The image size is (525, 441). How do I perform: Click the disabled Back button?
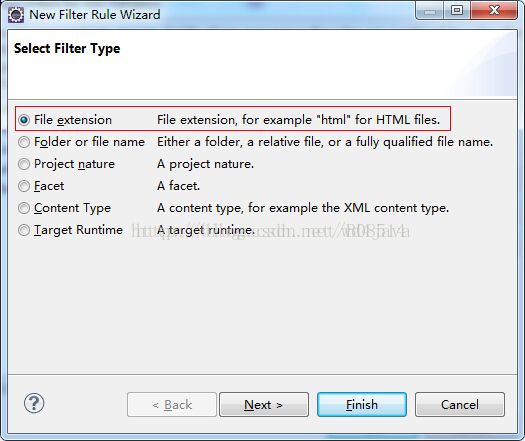172,405
